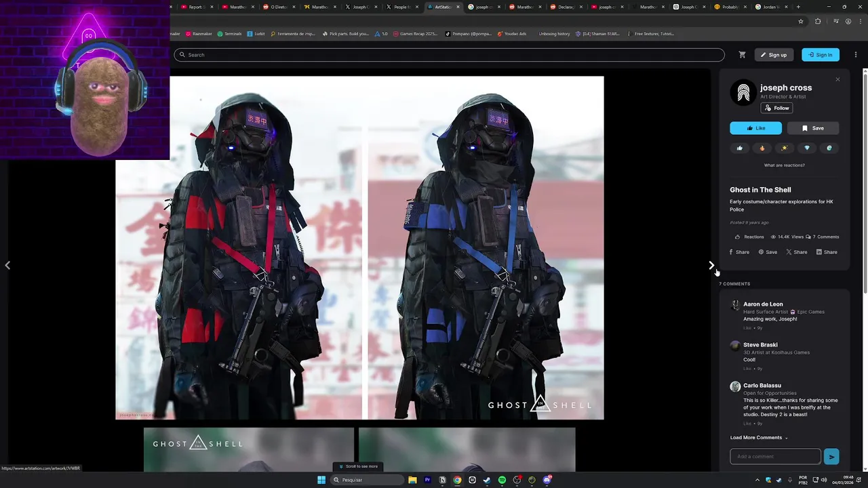This screenshot has height=488, width=868.
Task: Share artwork on LinkedIn
Action: [827, 252]
